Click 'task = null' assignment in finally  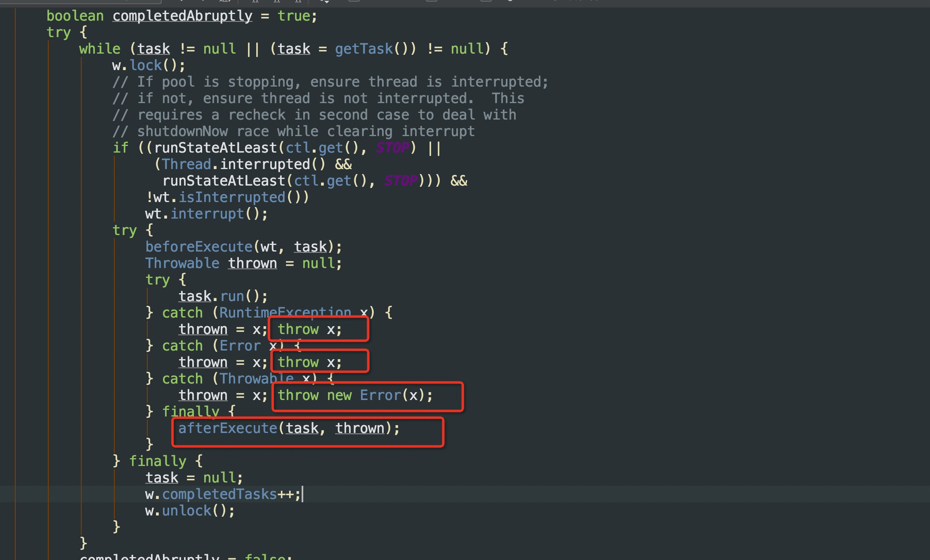point(194,478)
